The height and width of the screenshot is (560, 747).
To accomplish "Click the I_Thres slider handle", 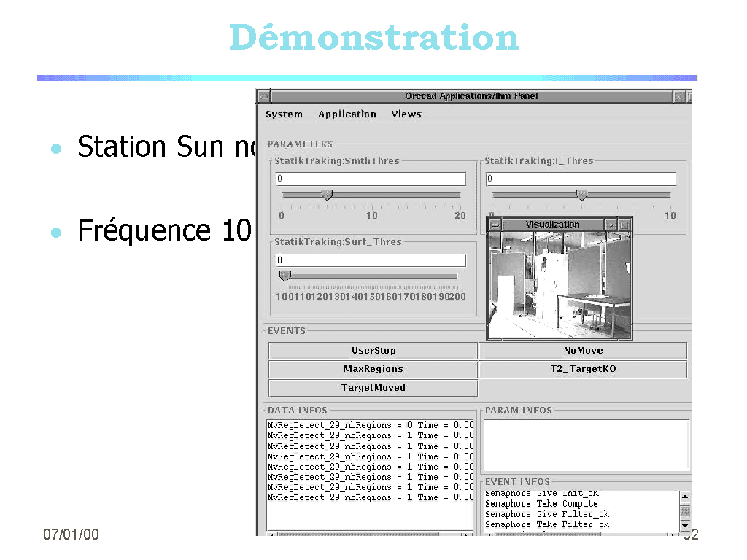I will [581, 195].
